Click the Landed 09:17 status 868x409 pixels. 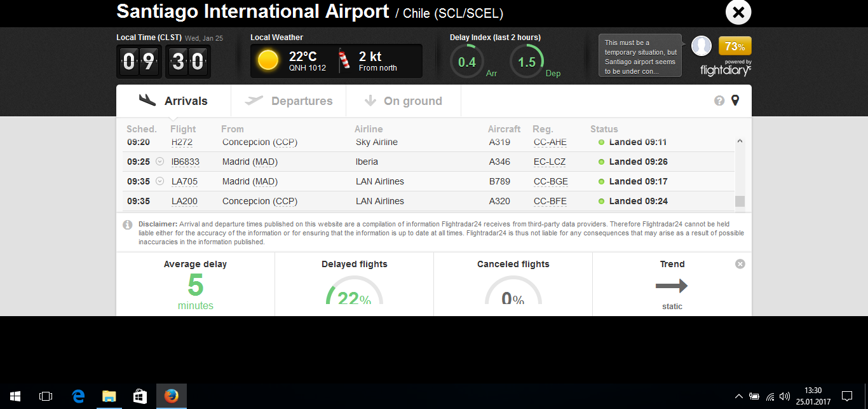pyautogui.click(x=638, y=181)
